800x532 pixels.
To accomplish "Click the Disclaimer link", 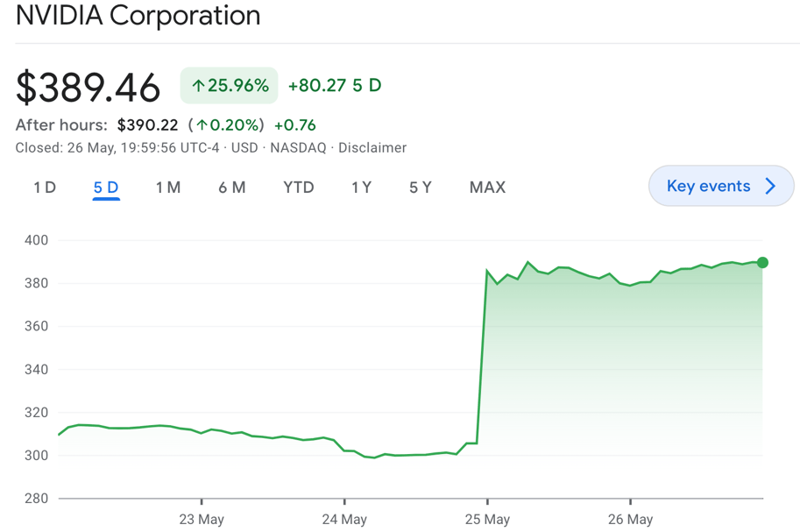I will (x=372, y=148).
